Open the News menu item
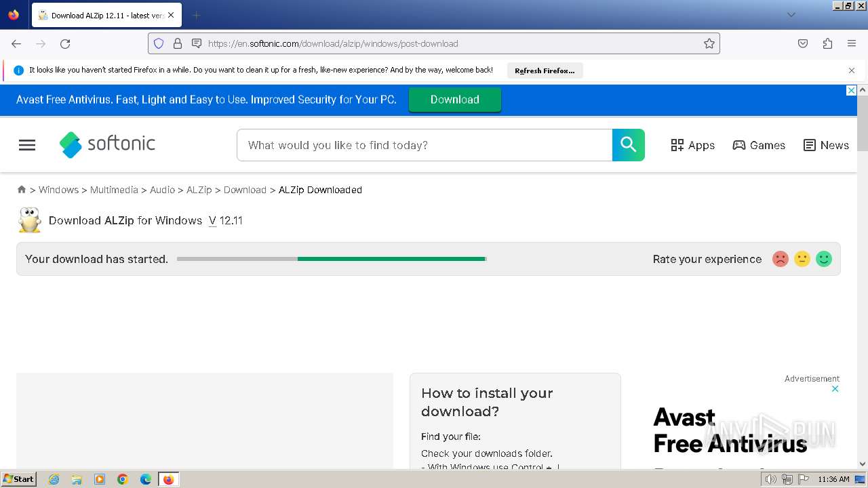This screenshot has width=868, height=488. (826, 145)
